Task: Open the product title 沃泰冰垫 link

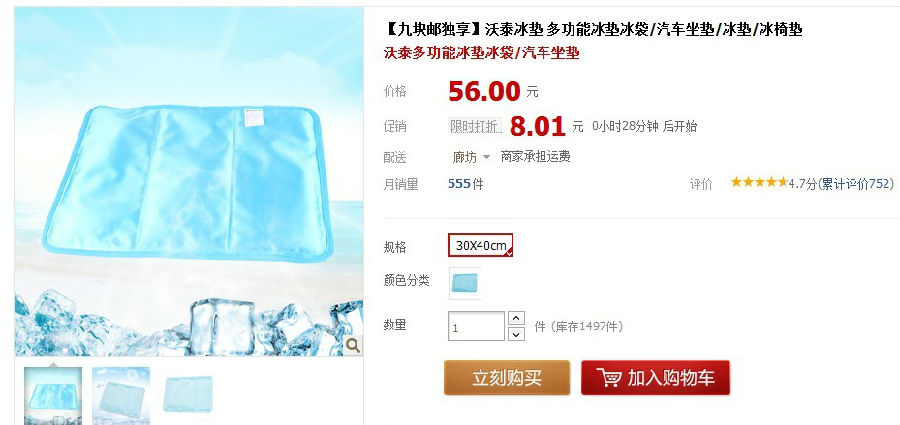Action: [594, 29]
